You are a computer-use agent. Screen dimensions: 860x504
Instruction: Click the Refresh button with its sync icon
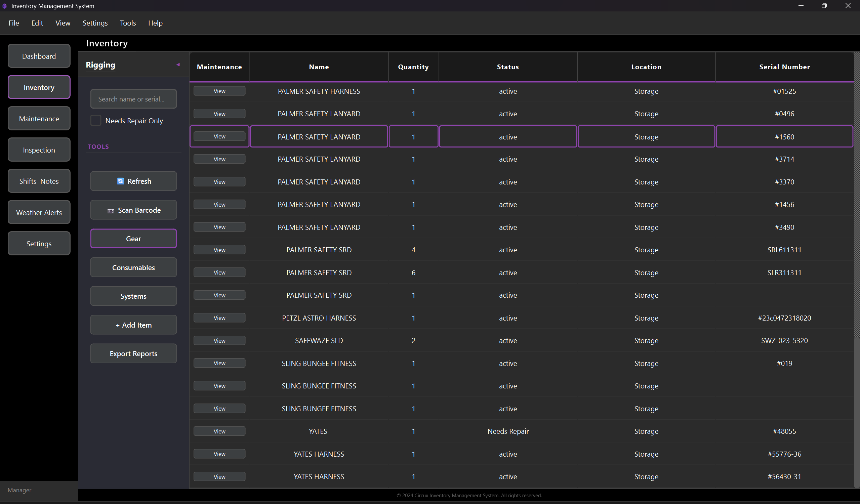(133, 181)
